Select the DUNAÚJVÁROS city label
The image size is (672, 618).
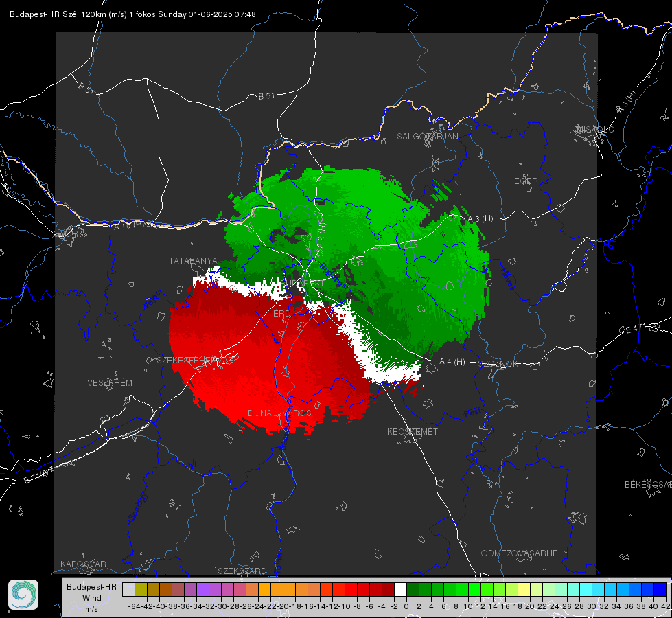(x=279, y=413)
